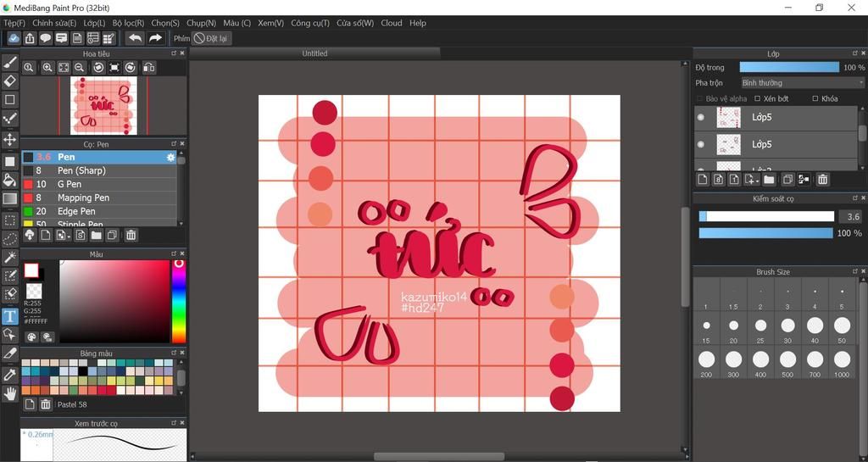Zoom out using the Navigator magnifier minus

pos(80,68)
